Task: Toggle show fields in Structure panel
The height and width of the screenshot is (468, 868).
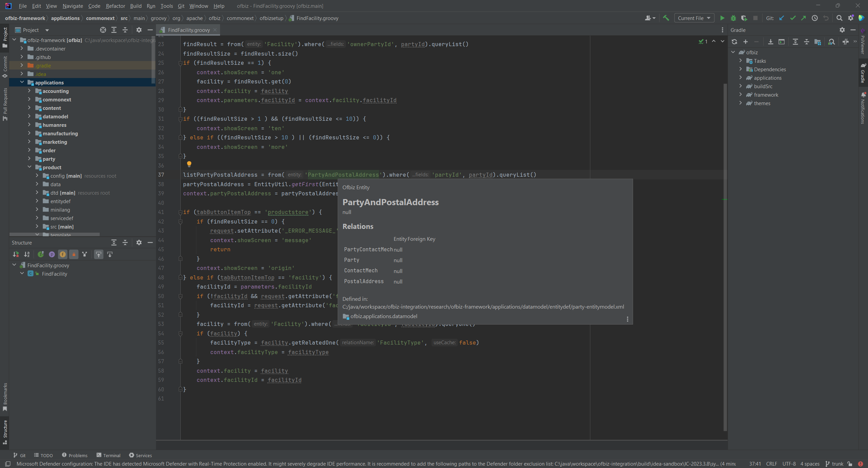Action: 63,254
